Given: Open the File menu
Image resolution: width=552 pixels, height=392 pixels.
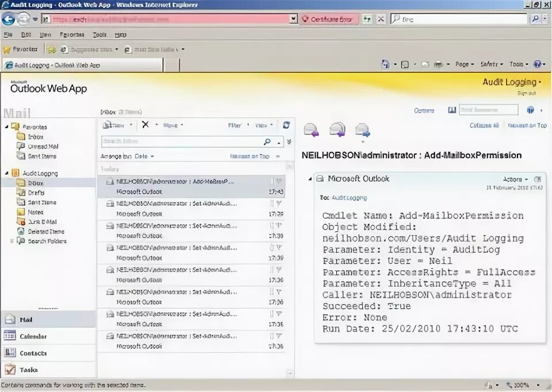Looking at the screenshot, I should 7,34.
